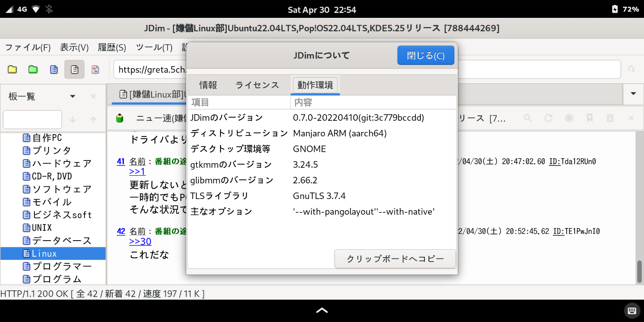
Task: Click the blue document thread-list toolbar icon
Action: [x=54, y=69]
